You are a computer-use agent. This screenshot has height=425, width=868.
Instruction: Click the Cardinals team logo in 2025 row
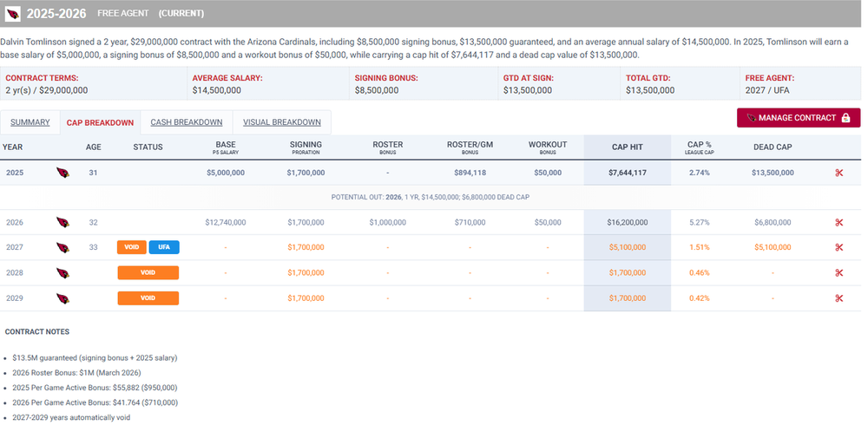tap(62, 173)
